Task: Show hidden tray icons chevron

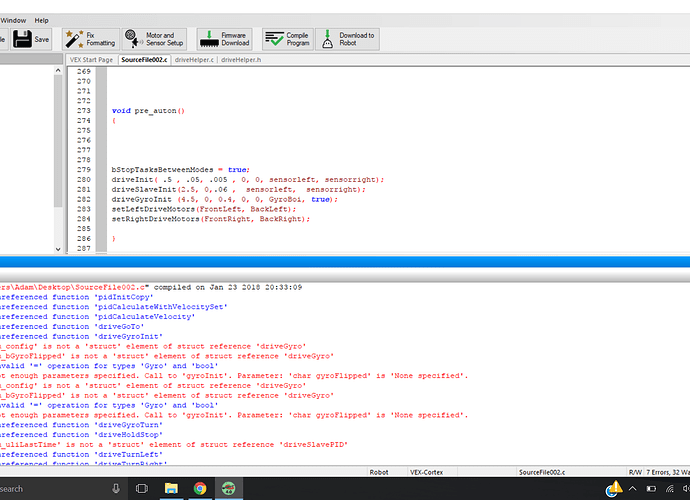Action: coord(632,489)
